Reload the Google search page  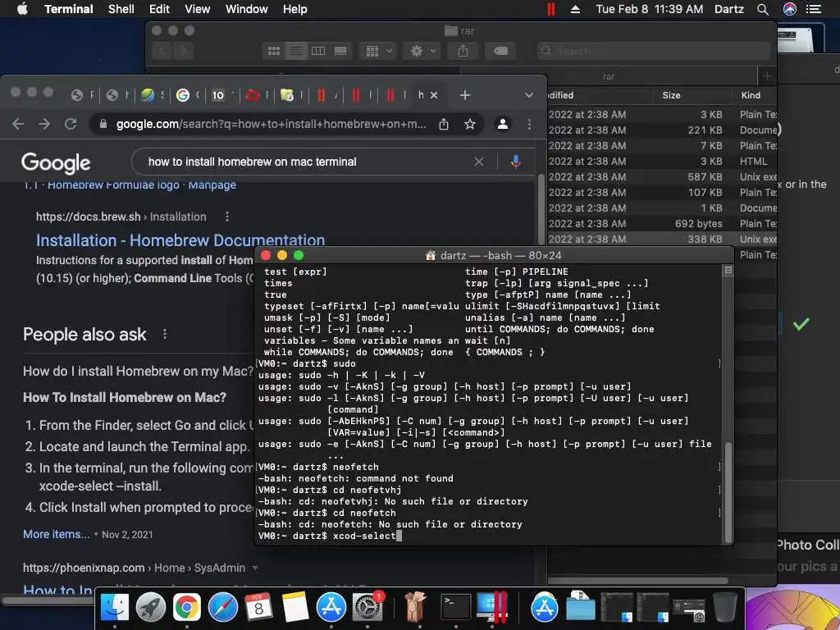(x=71, y=125)
